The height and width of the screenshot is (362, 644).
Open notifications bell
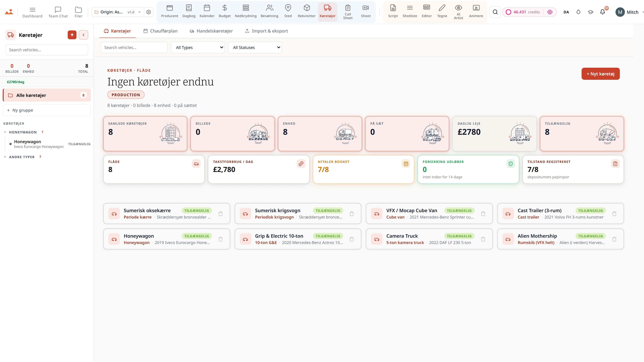pyautogui.click(x=603, y=12)
